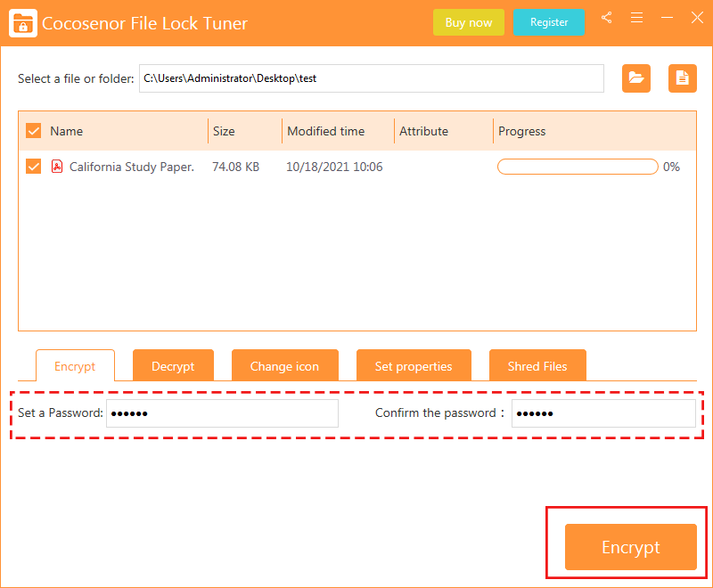Toggle the select-all checkbox beside Name
713x588 pixels.
(x=34, y=131)
